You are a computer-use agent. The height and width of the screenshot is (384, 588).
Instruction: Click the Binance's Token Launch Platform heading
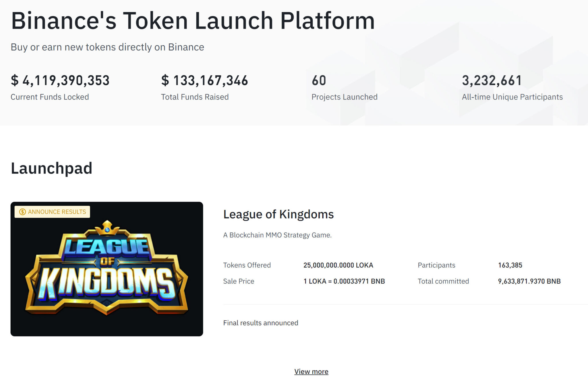coord(193,21)
